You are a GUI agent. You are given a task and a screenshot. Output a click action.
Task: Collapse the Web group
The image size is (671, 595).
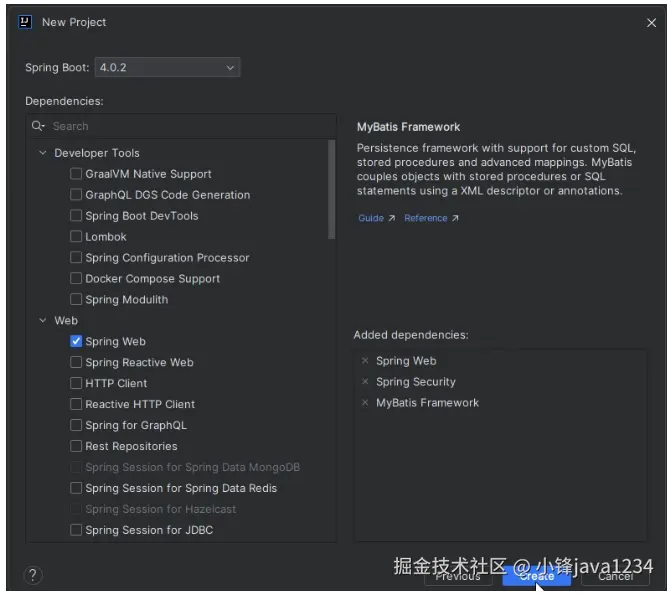click(x=43, y=320)
